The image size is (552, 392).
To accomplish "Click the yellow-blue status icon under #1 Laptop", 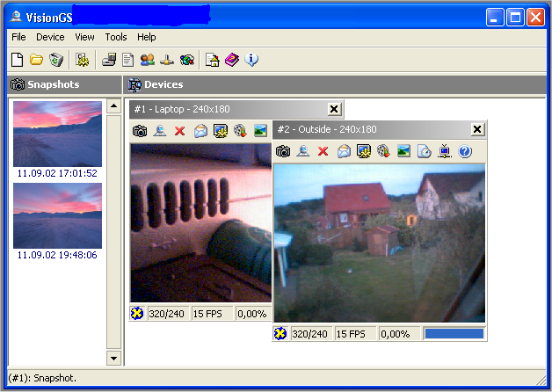I will 137,313.
